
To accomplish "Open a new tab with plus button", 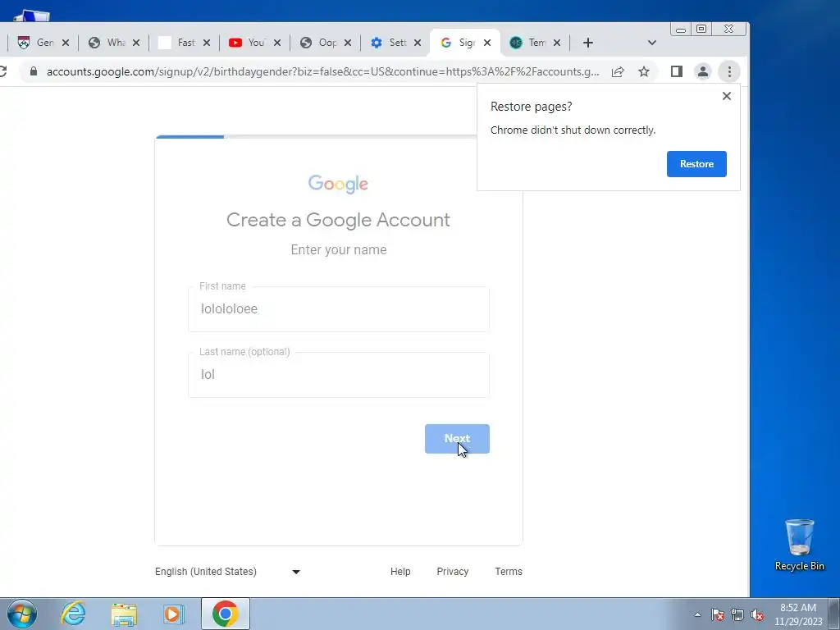I will tap(587, 43).
